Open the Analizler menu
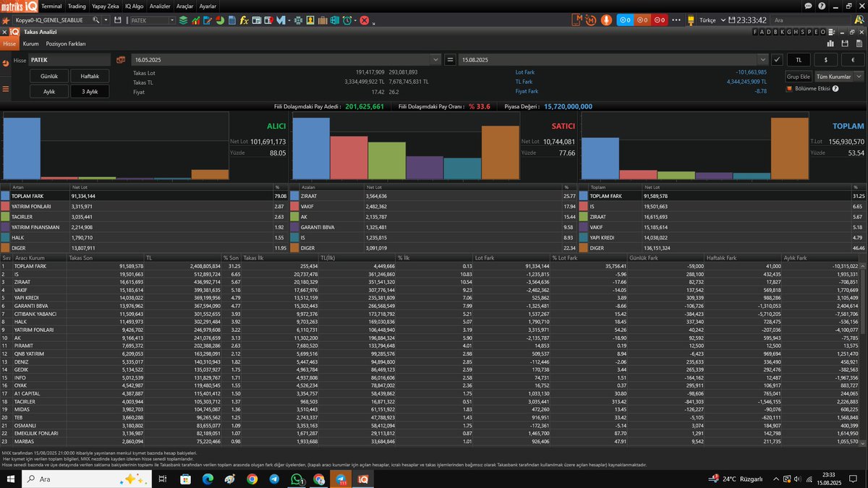868x488 pixels. coord(160,6)
